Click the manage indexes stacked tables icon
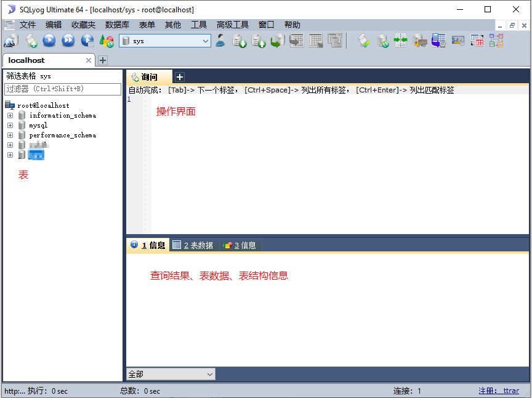This screenshot has width=532, height=398. point(335,41)
